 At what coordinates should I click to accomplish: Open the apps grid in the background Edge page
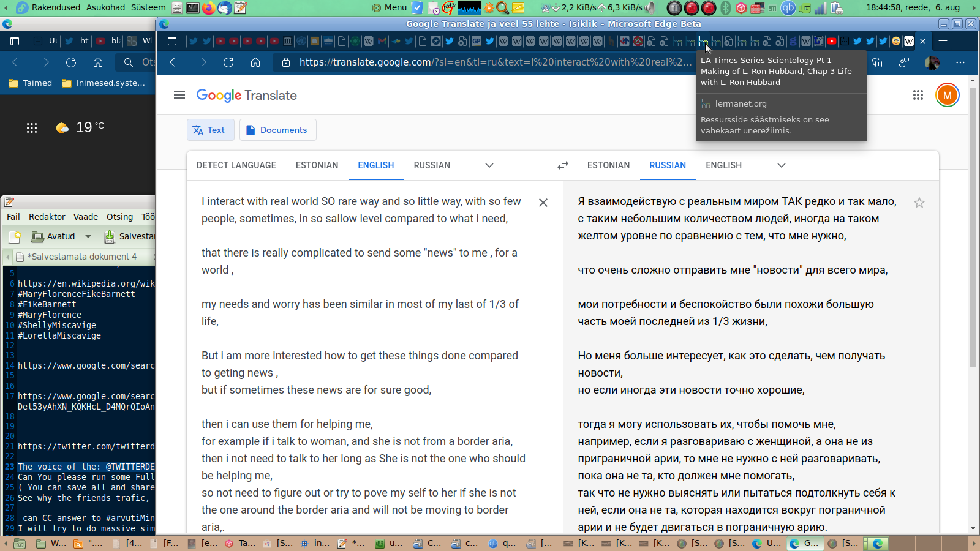pos(32,127)
